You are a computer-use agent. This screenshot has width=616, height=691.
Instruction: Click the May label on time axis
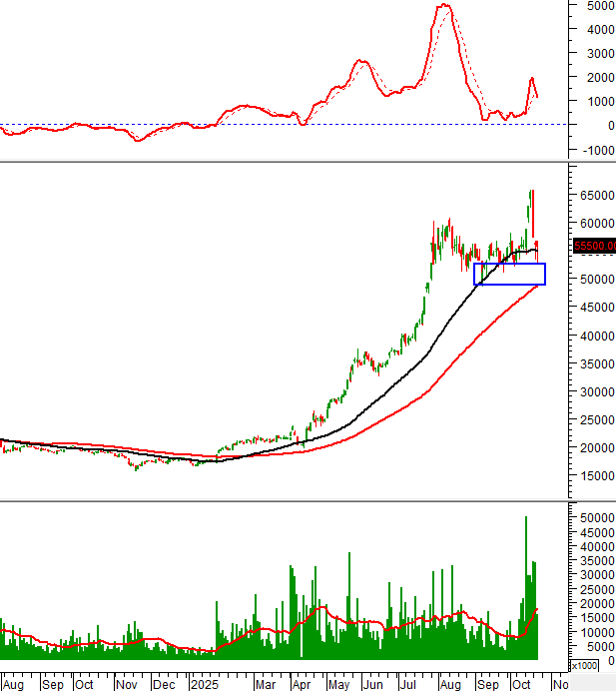[337, 684]
